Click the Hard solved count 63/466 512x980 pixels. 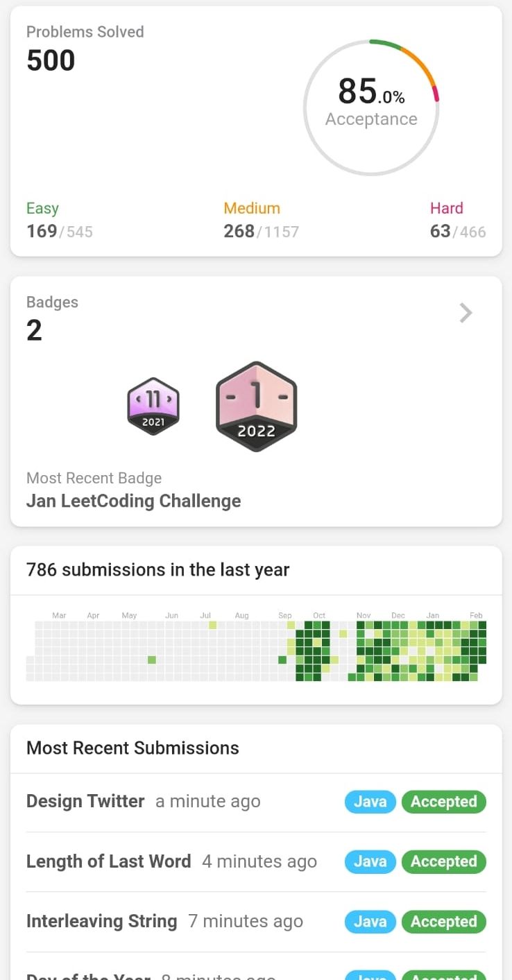(x=458, y=231)
